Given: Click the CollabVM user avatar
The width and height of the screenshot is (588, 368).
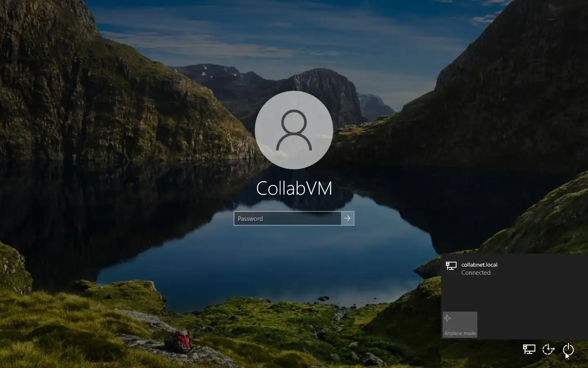Looking at the screenshot, I should tap(294, 130).
